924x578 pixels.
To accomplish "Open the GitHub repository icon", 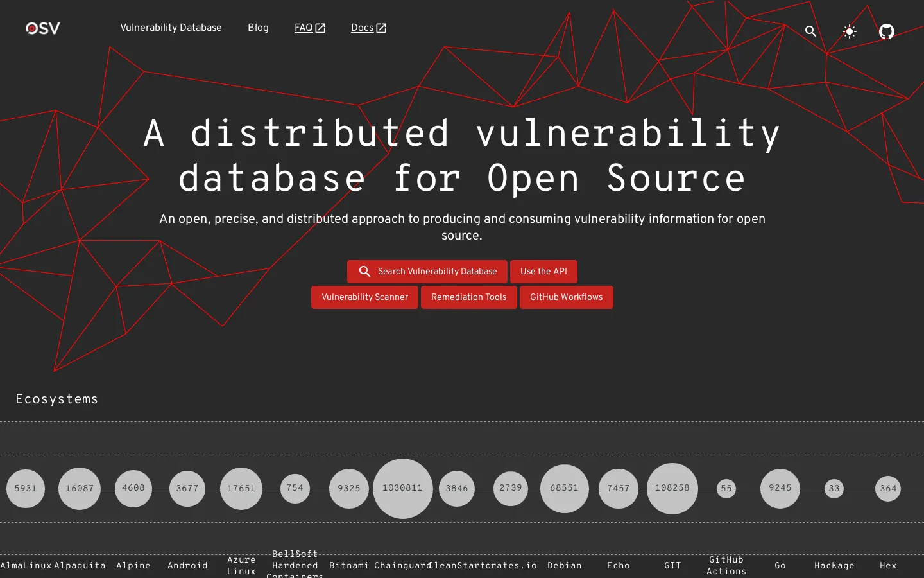I will pyautogui.click(x=887, y=31).
